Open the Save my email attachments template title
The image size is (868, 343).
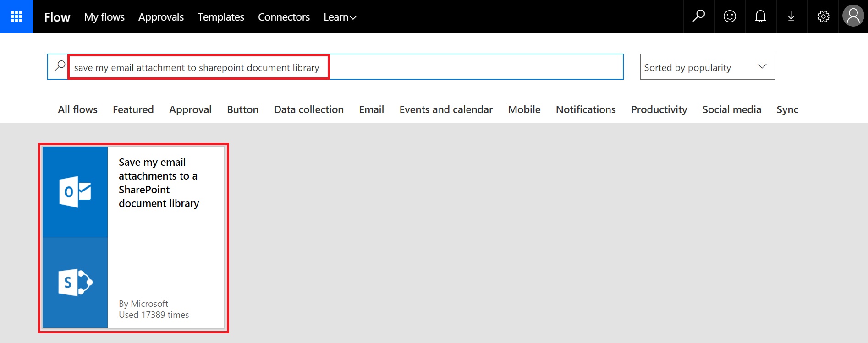pyautogui.click(x=159, y=183)
